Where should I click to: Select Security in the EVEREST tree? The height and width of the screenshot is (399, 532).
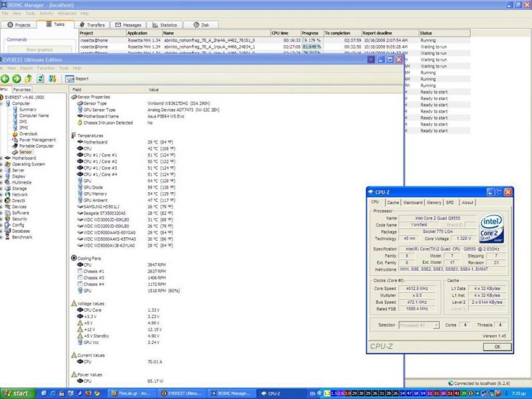[19, 219]
